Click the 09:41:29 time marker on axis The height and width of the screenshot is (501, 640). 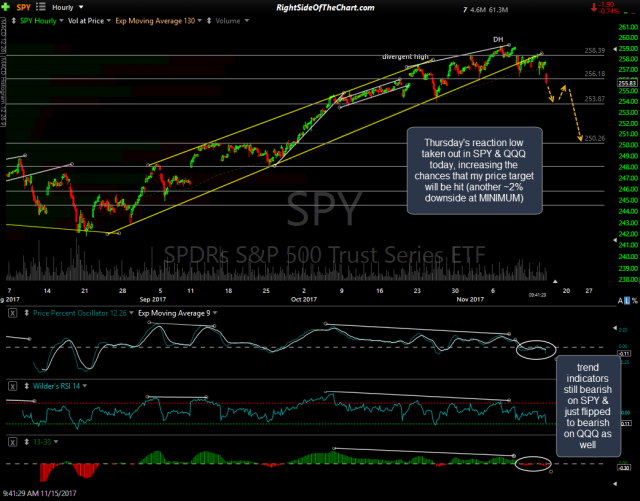537,295
